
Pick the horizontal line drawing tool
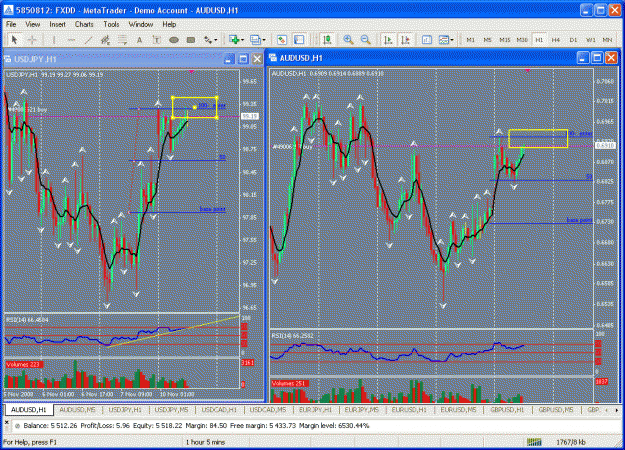(71, 39)
